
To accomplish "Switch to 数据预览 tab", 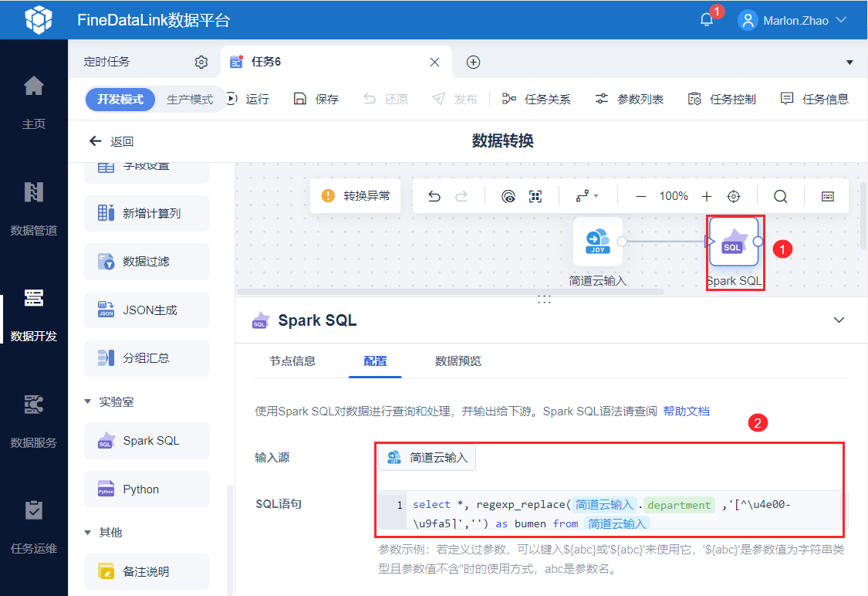I will pyautogui.click(x=458, y=361).
